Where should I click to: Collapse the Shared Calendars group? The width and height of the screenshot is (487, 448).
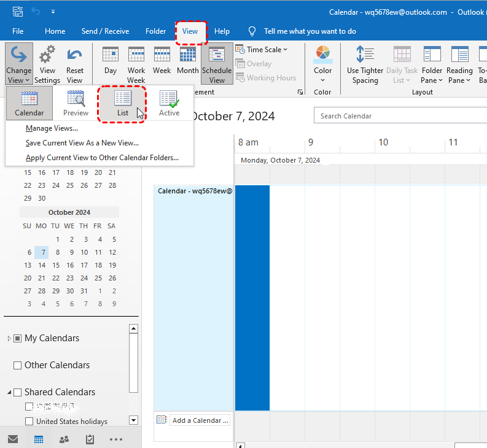[x=9, y=392]
